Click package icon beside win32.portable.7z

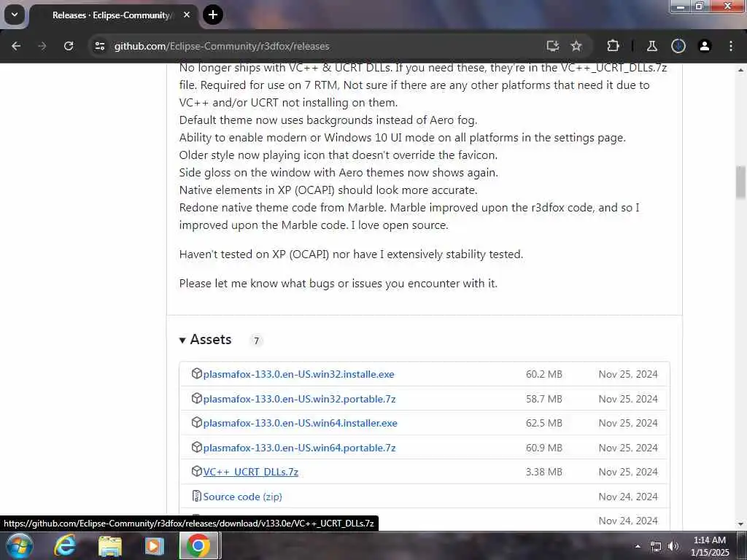click(197, 399)
